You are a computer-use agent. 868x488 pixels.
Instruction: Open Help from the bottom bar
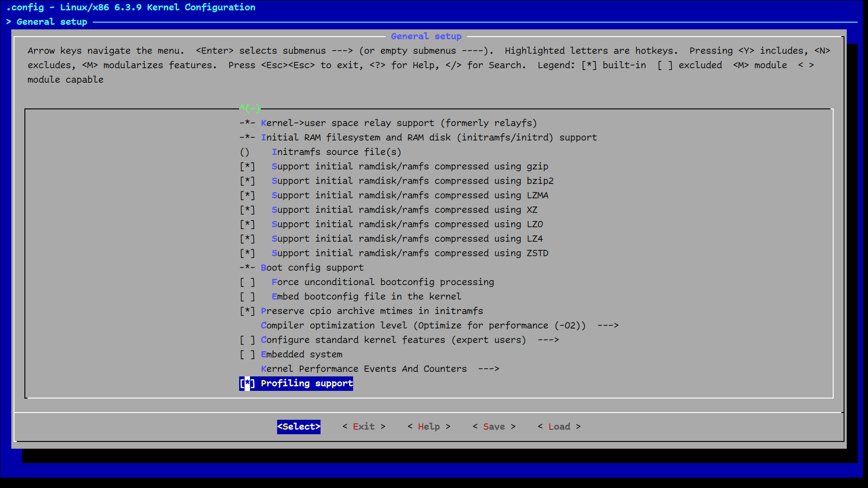coord(429,427)
